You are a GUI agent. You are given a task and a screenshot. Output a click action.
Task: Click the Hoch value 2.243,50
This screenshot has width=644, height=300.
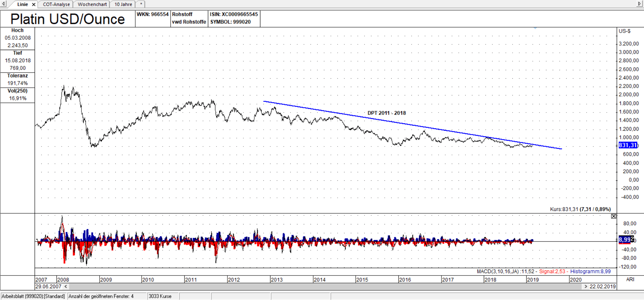click(17, 45)
